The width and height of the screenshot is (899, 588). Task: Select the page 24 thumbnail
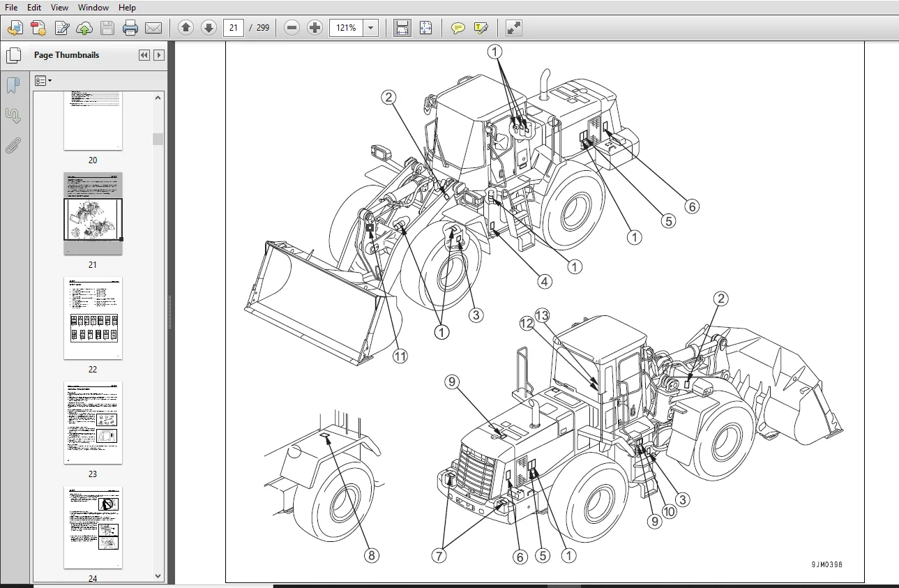point(93,527)
